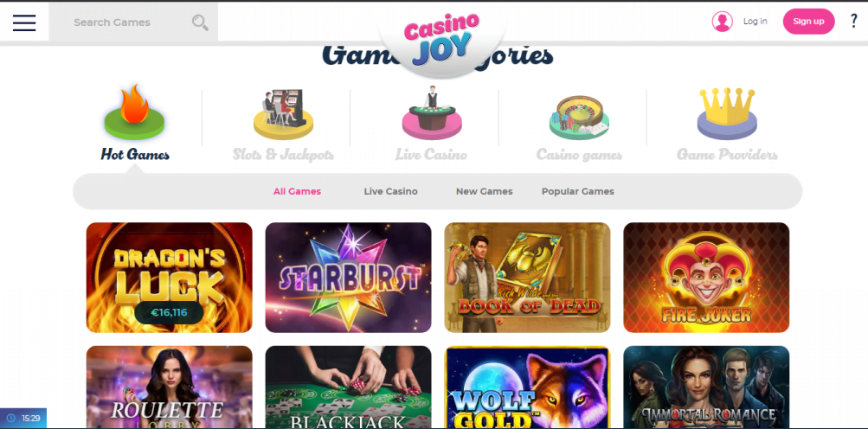Viewport: 868px width, 429px height.
Task: Choose the Casino games roulette wheel icon
Action: coord(579,118)
